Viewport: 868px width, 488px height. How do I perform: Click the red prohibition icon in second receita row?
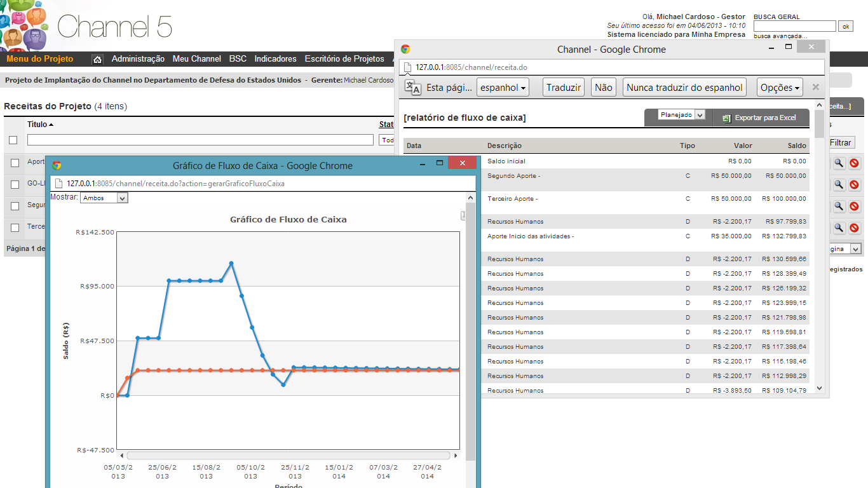855,185
